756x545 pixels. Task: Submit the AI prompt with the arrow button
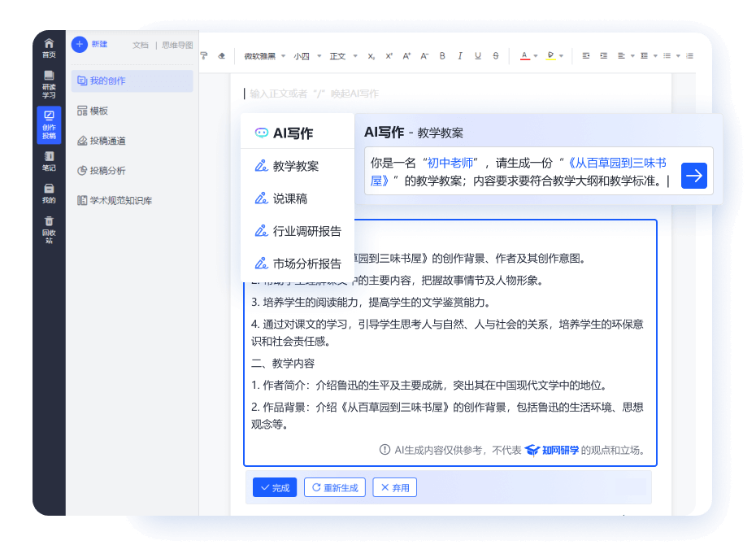(x=693, y=175)
